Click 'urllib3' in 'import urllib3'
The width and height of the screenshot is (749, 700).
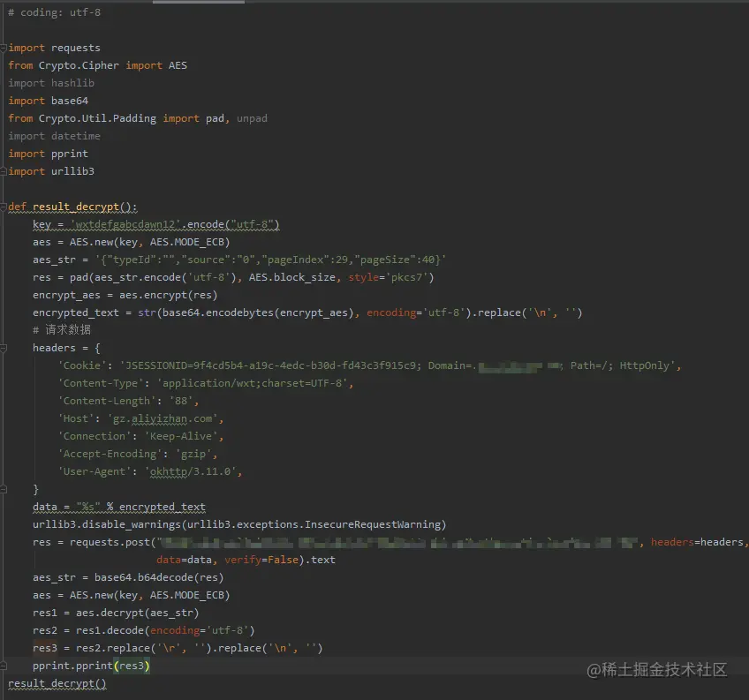72,171
